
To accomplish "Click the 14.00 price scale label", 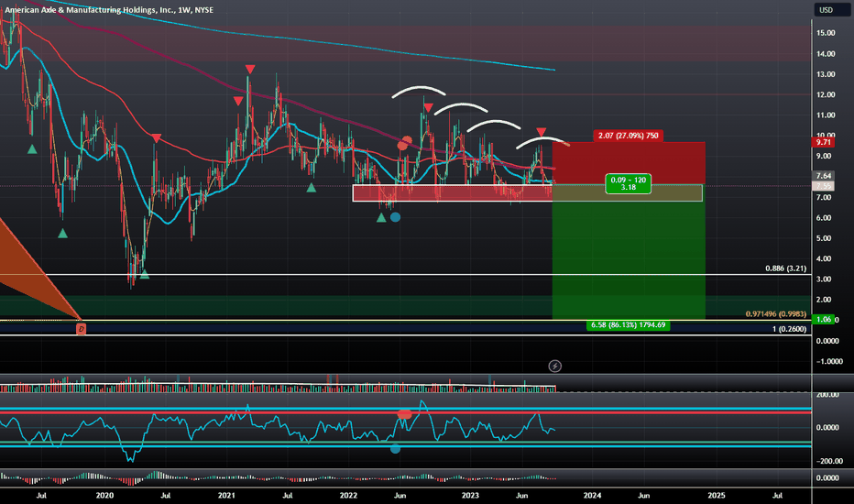I will click(x=826, y=53).
